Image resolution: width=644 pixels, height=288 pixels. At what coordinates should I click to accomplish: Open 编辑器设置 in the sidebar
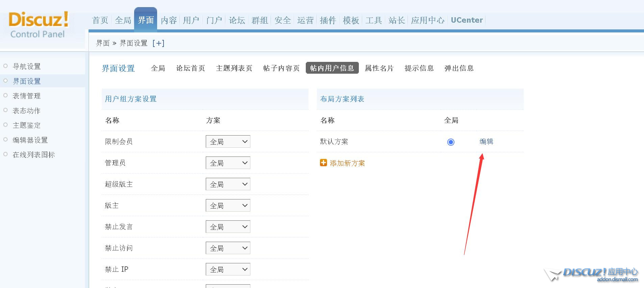[30, 140]
